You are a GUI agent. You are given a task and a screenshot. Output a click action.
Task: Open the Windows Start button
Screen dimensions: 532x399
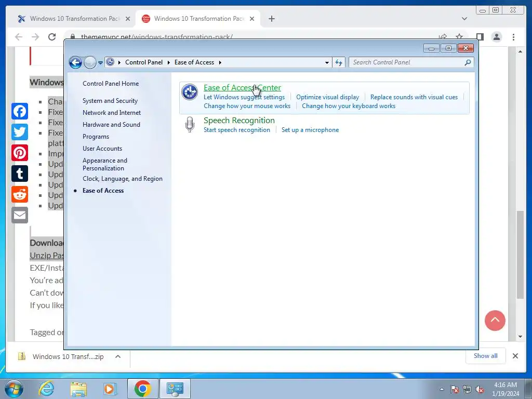pyautogui.click(x=14, y=389)
